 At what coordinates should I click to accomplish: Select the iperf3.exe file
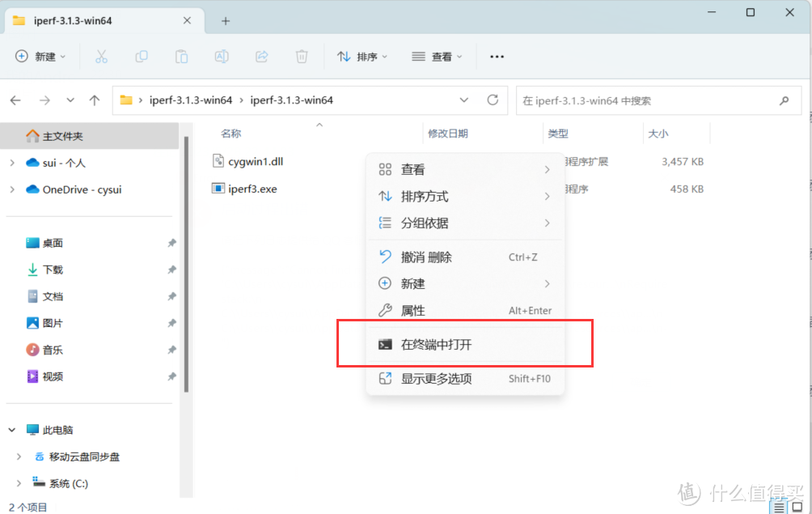[x=252, y=189]
